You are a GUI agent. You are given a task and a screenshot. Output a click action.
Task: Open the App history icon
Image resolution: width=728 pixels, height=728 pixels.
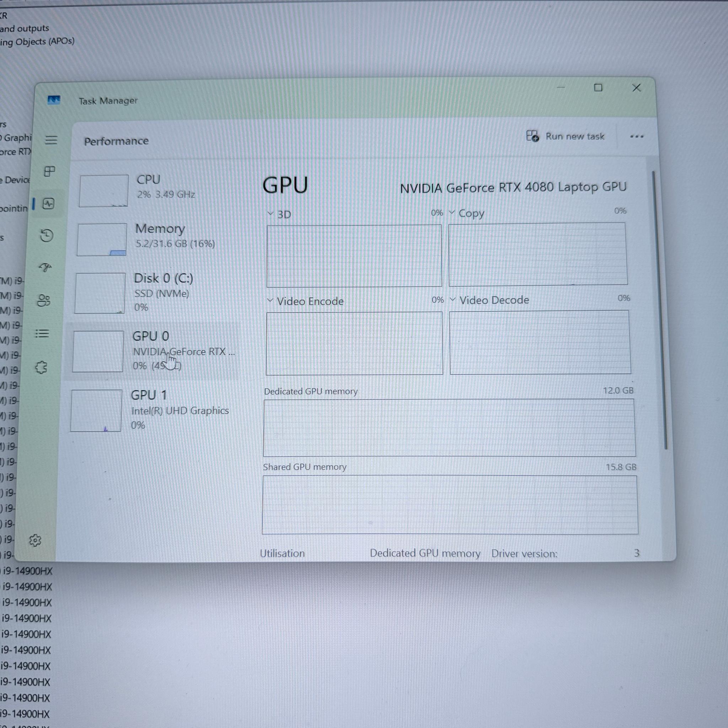pos(47,236)
